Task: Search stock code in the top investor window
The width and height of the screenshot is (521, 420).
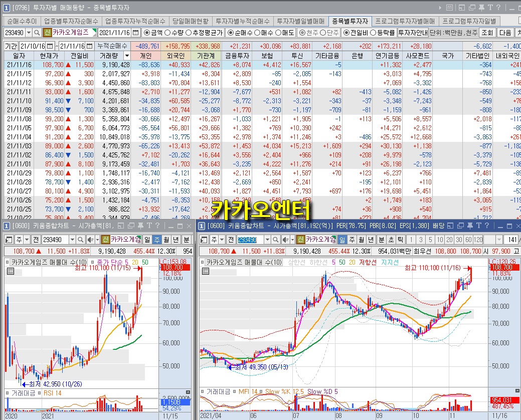Action: 37,33
